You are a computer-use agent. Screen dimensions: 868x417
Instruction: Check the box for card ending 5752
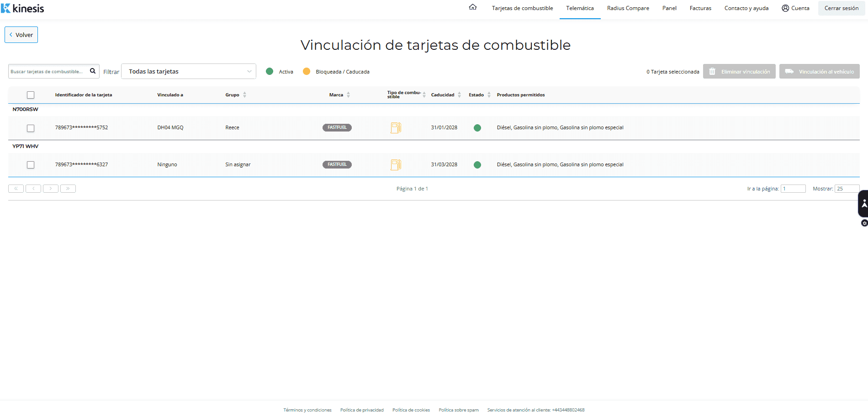[31, 128]
